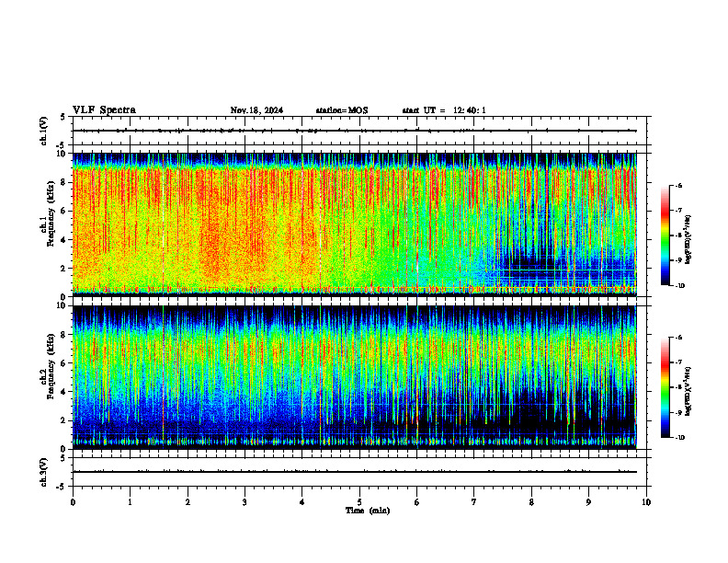Click time axis tick label "3"
The height and width of the screenshot is (563, 728).
click(245, 502)
